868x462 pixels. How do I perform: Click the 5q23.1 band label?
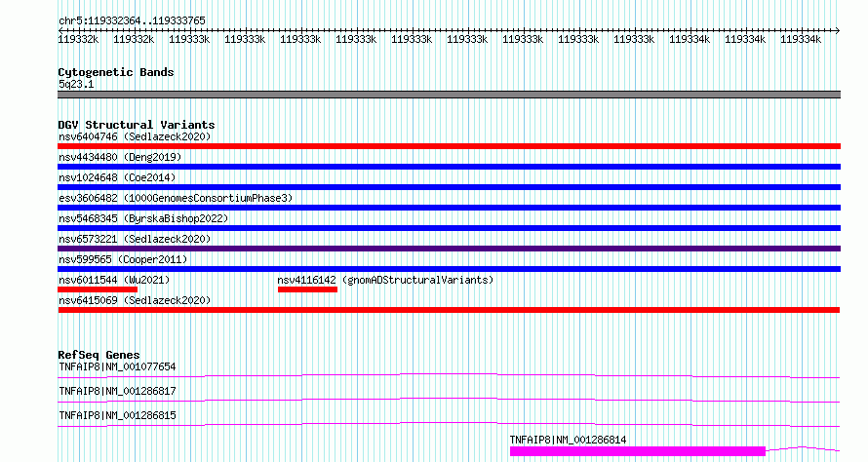(x=76, y=84)
